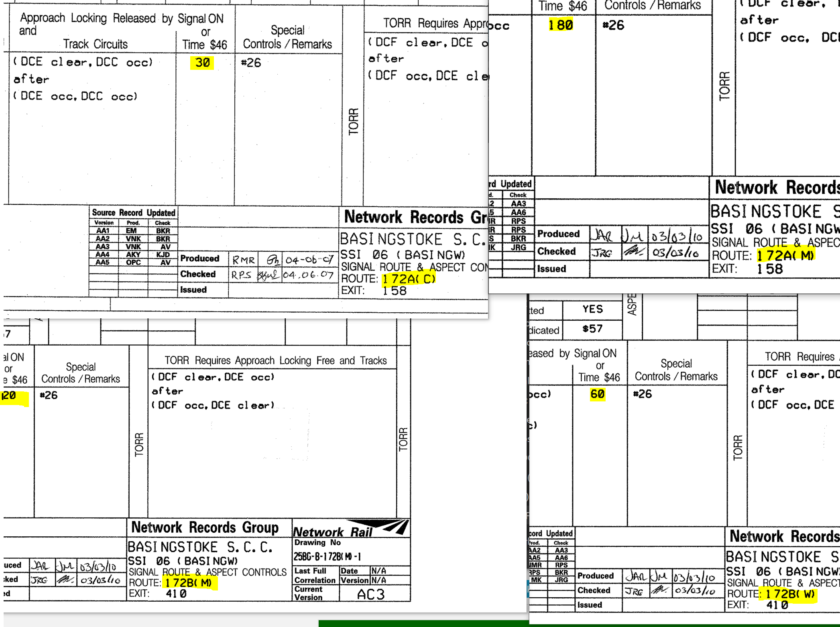This screenshot has width=840, height=627.
Task: Click 'SIGNAL ROUTE & ASPECT CONTROLS' in 172B(M) sheet
Action: tap(207, 572)
